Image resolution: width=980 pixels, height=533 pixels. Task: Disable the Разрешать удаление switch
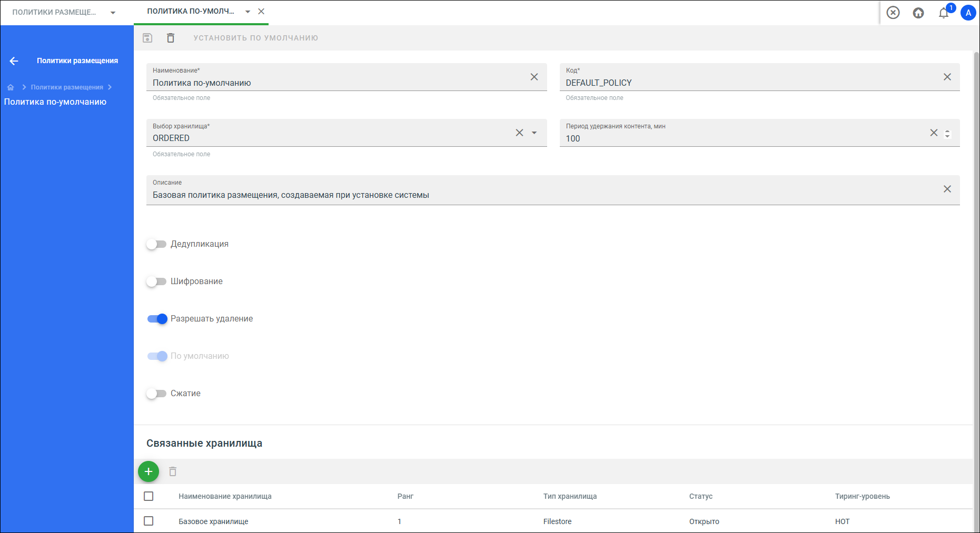(157, 319)
